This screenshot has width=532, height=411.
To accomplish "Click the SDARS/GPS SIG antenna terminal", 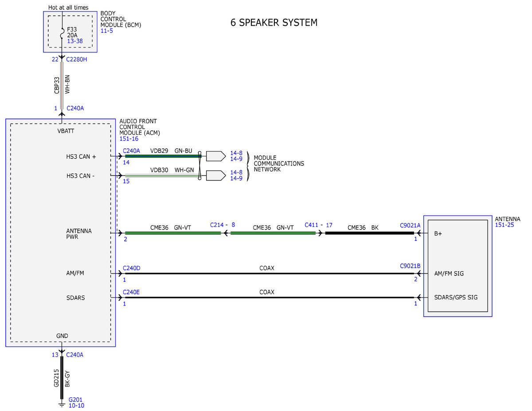I will pyautogui.click(x=456, y=297).
